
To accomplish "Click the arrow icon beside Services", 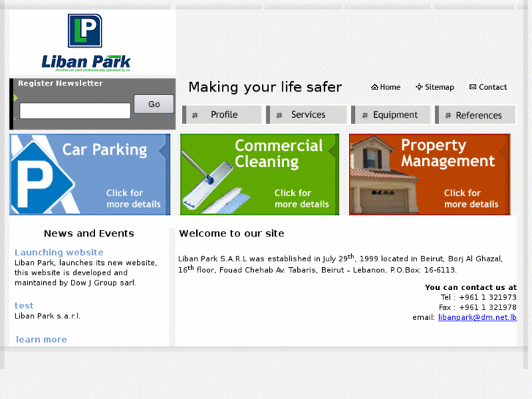I will pos(279,115).
